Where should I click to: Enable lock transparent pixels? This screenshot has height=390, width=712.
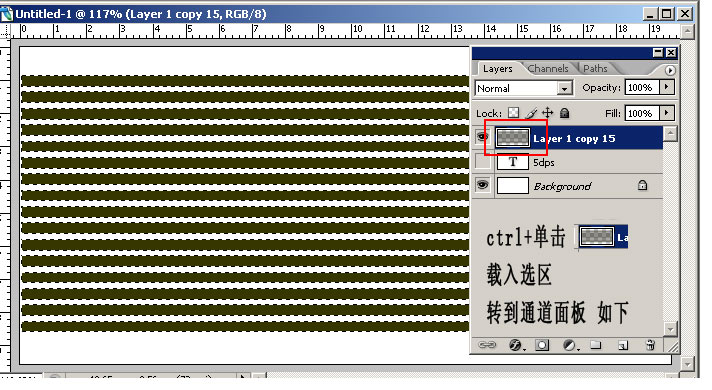(513, 113)
